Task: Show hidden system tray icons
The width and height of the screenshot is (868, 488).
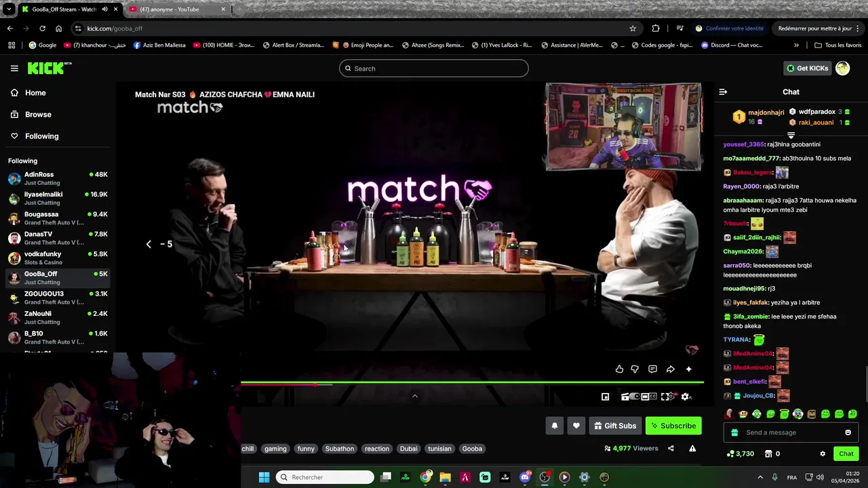Action: 759,477
